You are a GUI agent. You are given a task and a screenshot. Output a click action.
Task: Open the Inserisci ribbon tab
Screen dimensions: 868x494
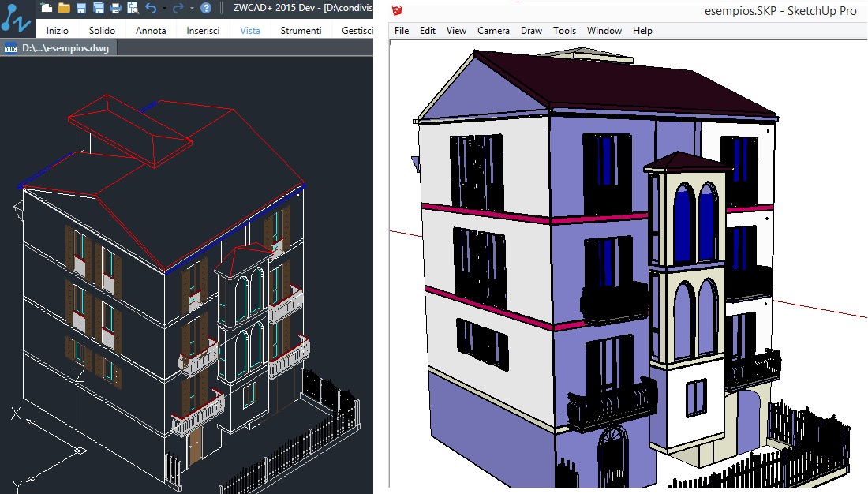(x=203, y=31)
